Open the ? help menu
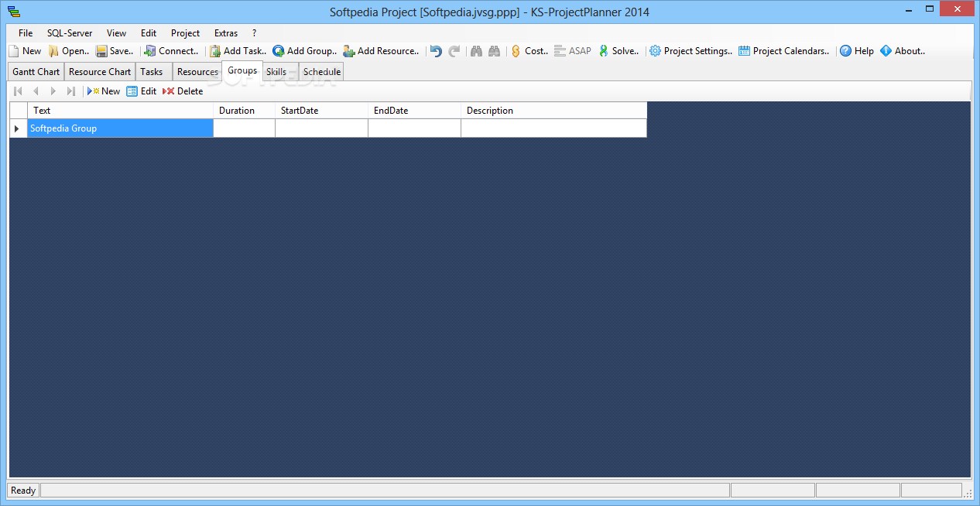The height and width of the screenshot is (506, 980). 255,33
